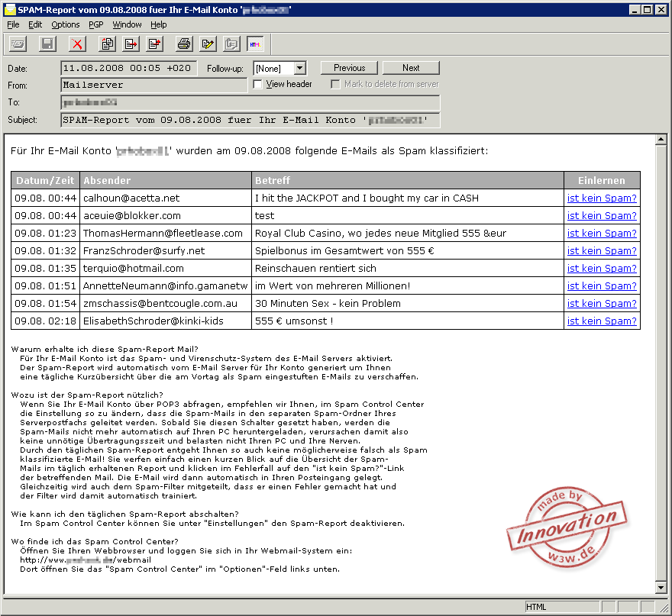Click the Betreff column header
The image size is (672, 616).
(408, 180)
